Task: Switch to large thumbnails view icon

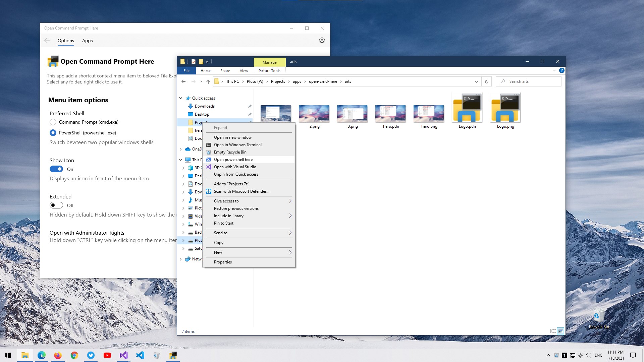Action: [560, 331]
